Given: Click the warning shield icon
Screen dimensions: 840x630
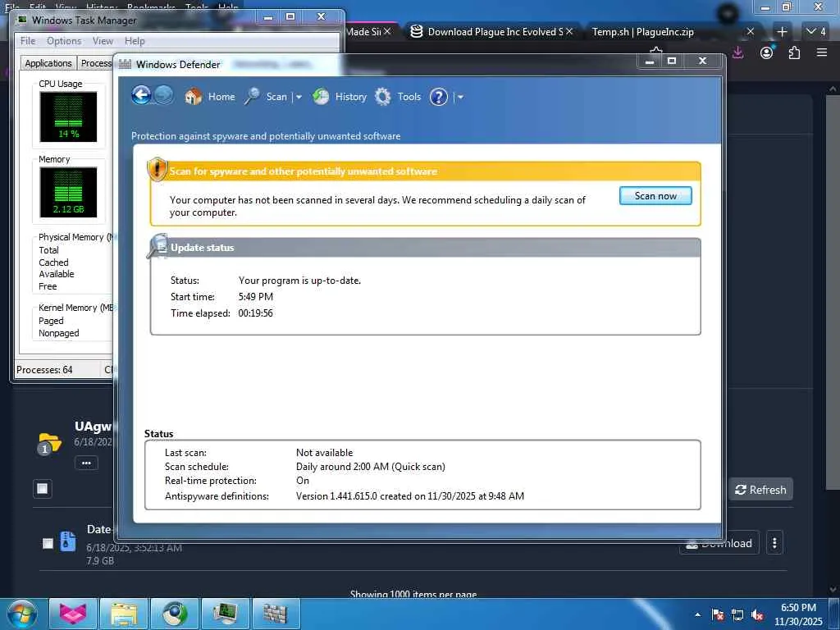Looking at the screenshot, I should click(157, 169).
